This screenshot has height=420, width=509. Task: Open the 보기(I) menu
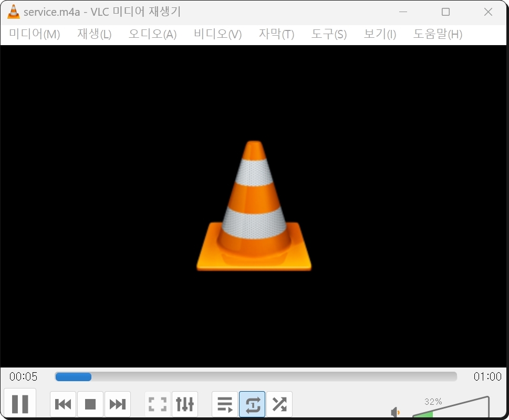(380, 34)
